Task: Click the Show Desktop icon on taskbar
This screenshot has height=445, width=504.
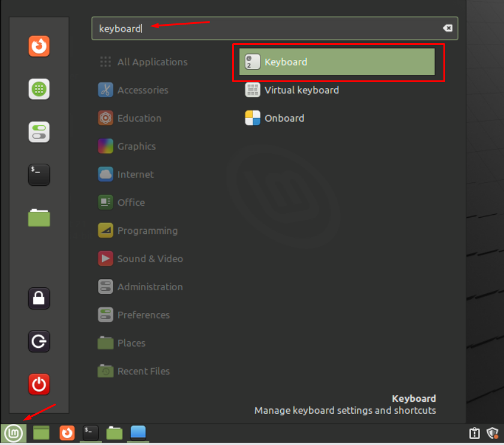Action: point(41,433)
